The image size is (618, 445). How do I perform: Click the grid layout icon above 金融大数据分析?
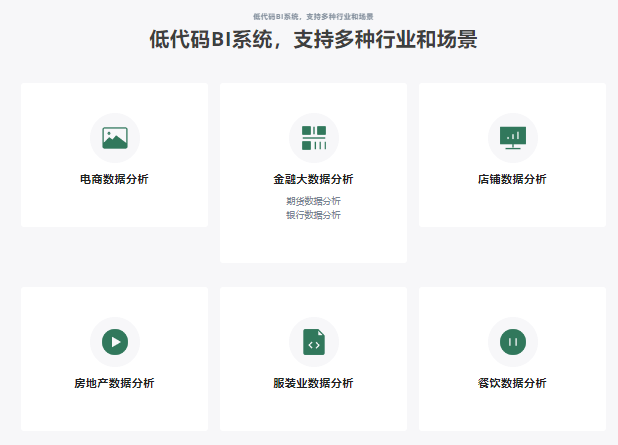[x=314, y=138]
